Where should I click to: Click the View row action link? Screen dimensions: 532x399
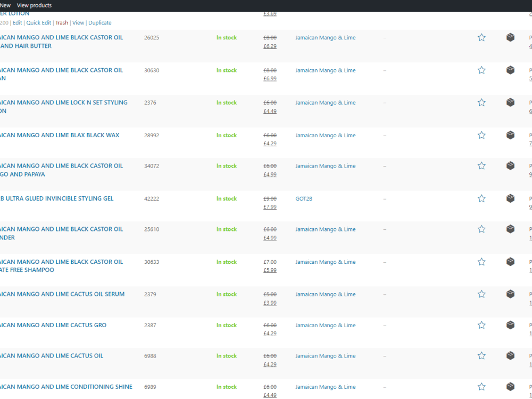point(78,23)
